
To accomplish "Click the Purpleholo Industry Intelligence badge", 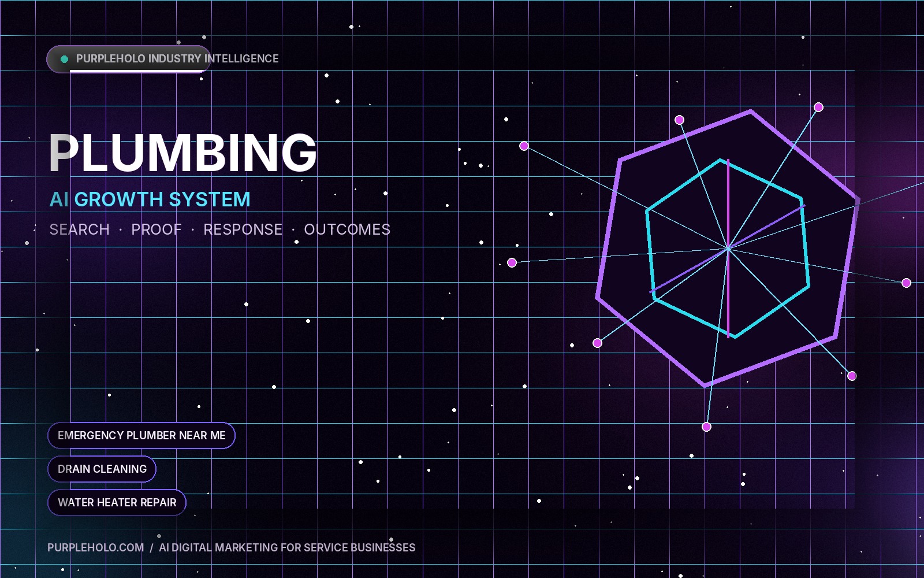I will click(129, 59).
